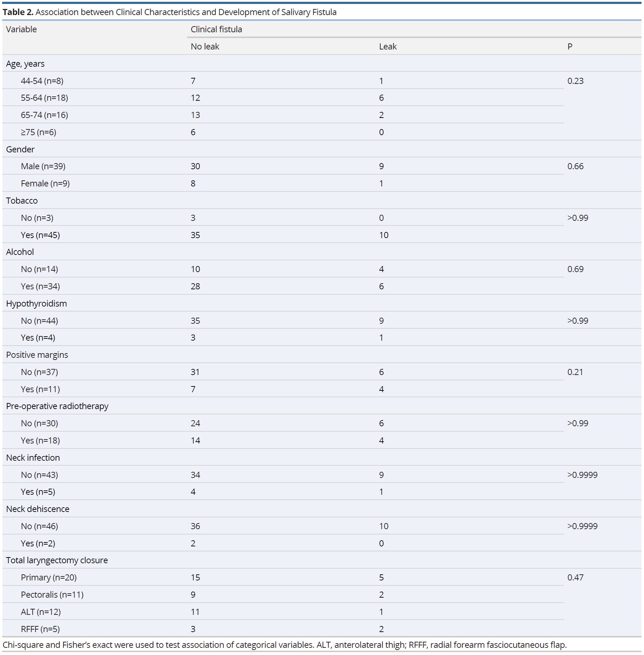The width and height of the screenshot is (644, 655).
Task: Click the P column header
Action: (x=570, y=46)
